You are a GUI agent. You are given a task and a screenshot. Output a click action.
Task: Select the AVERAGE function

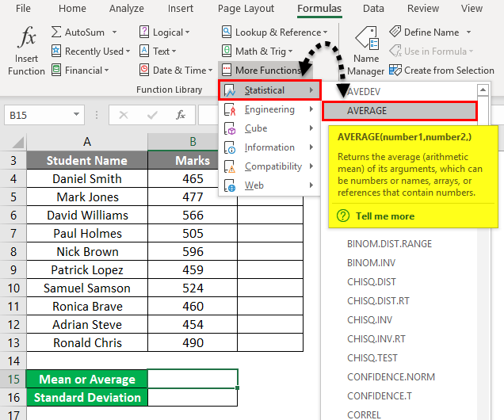tap(399, 111)
